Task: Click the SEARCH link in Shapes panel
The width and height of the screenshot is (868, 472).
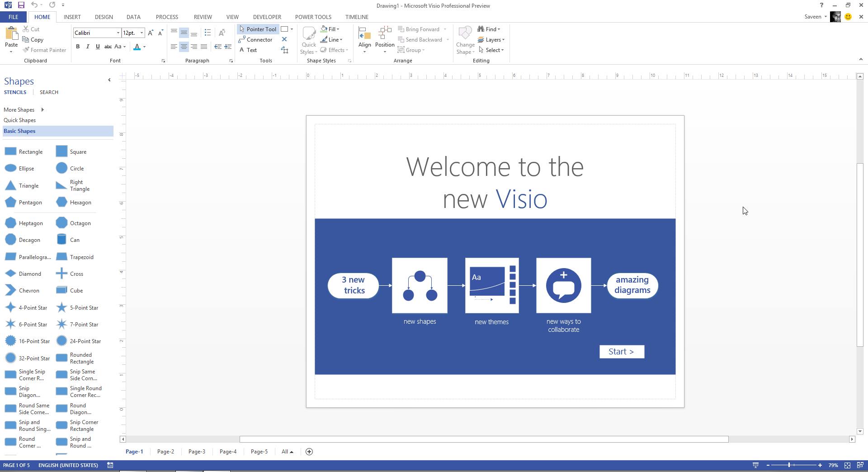Action: [49, 92]
